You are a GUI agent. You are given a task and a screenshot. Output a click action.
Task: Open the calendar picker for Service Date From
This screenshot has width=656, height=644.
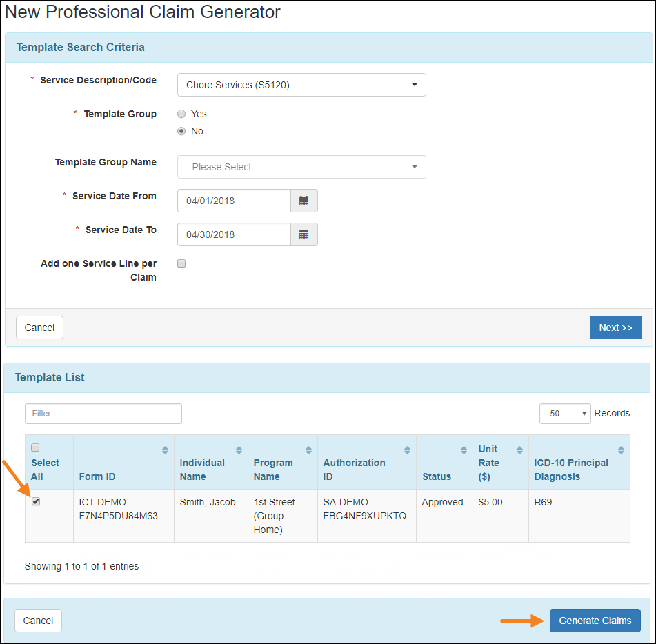(304, 201)
